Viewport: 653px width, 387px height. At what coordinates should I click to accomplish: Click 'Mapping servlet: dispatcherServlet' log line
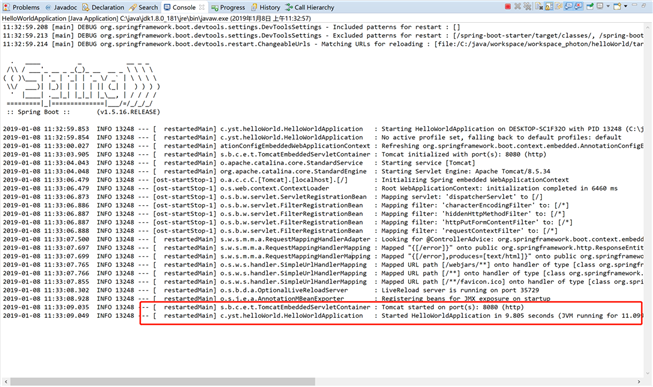[273, 197]
